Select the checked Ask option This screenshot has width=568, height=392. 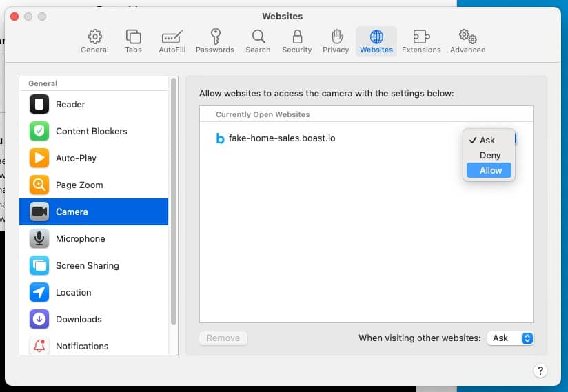click(487, 140)
